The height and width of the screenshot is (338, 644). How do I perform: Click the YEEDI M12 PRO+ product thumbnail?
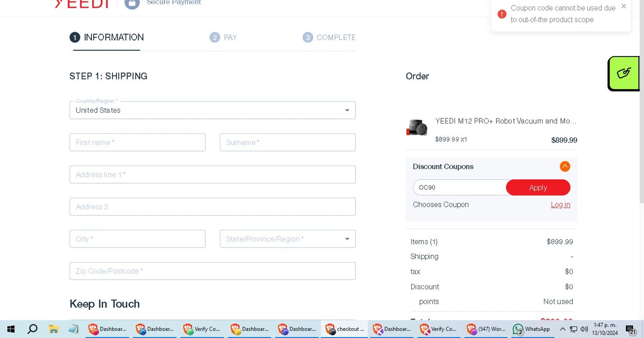click(417, 128)
